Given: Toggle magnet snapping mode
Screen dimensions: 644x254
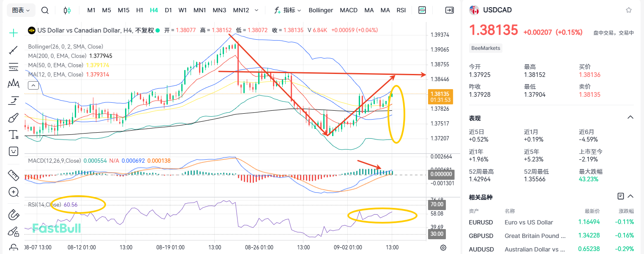Looking at the screenshot, I should (x=14, y=215).
